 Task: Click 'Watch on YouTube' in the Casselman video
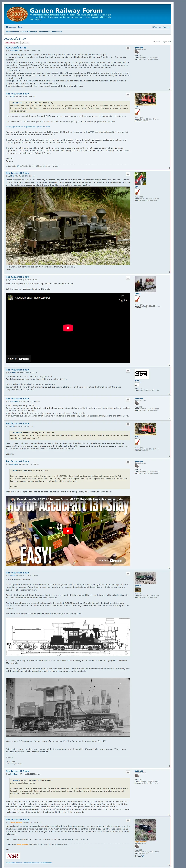point(110,561)
